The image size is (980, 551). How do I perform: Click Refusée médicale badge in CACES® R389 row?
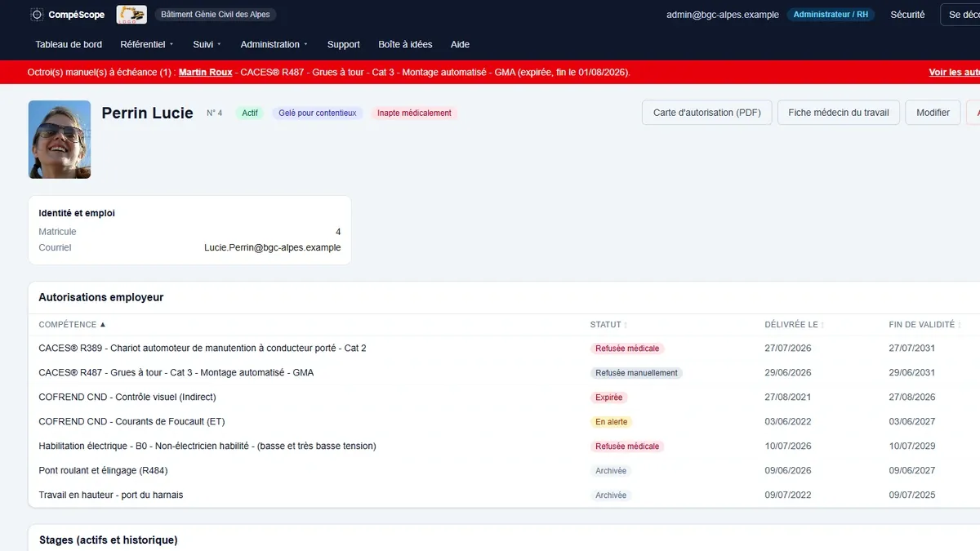click(627, 348)
